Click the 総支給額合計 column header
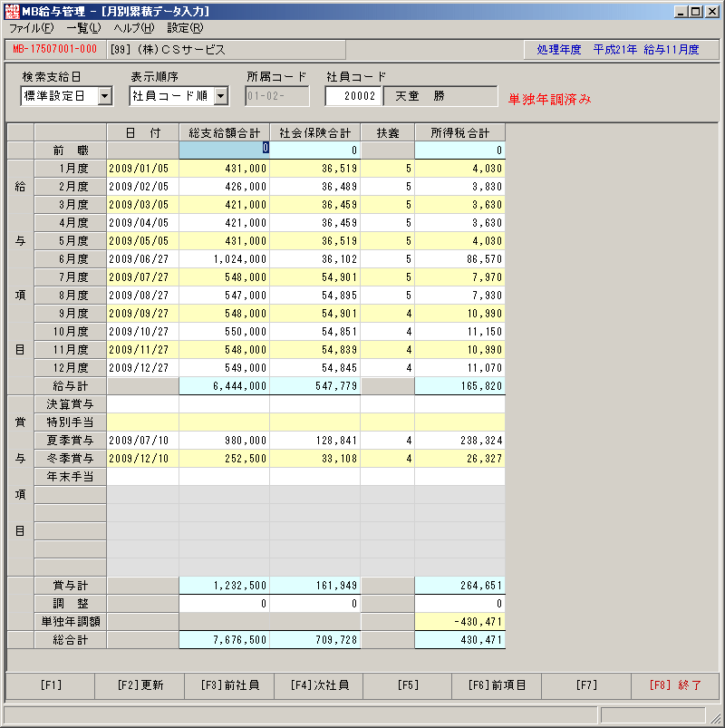 pyautogui.click(x=224, y=132)
